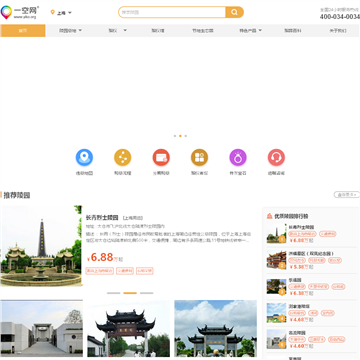Screen dimensions: 360x360
Task: Select the first grey banner carousel dot
Action: (175, 136)
